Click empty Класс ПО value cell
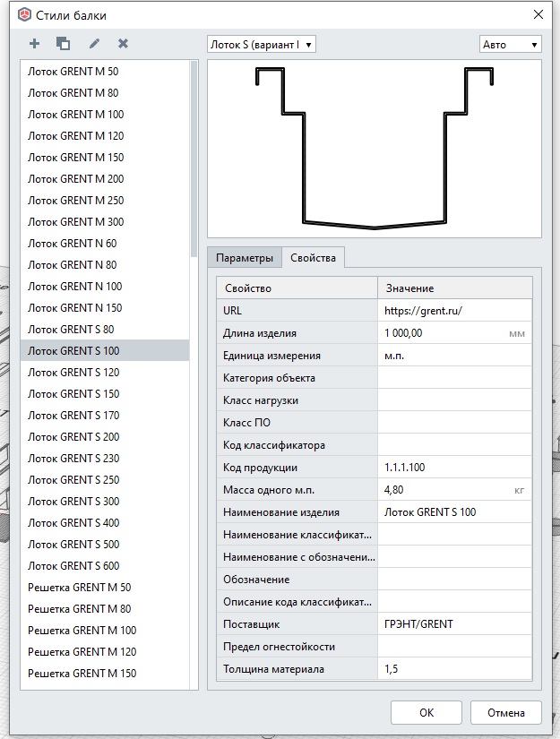The width and height of the screenshot is (560, 739). [x=454, y=423]
